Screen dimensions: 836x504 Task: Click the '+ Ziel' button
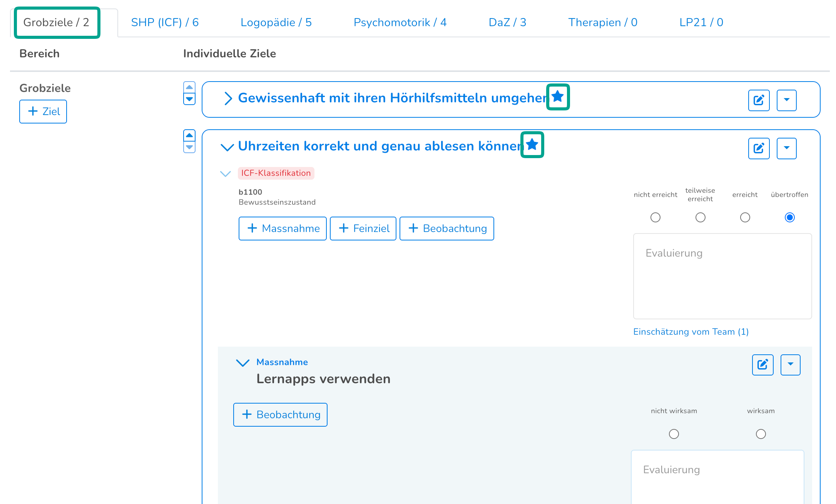click(x=43, y=112)
